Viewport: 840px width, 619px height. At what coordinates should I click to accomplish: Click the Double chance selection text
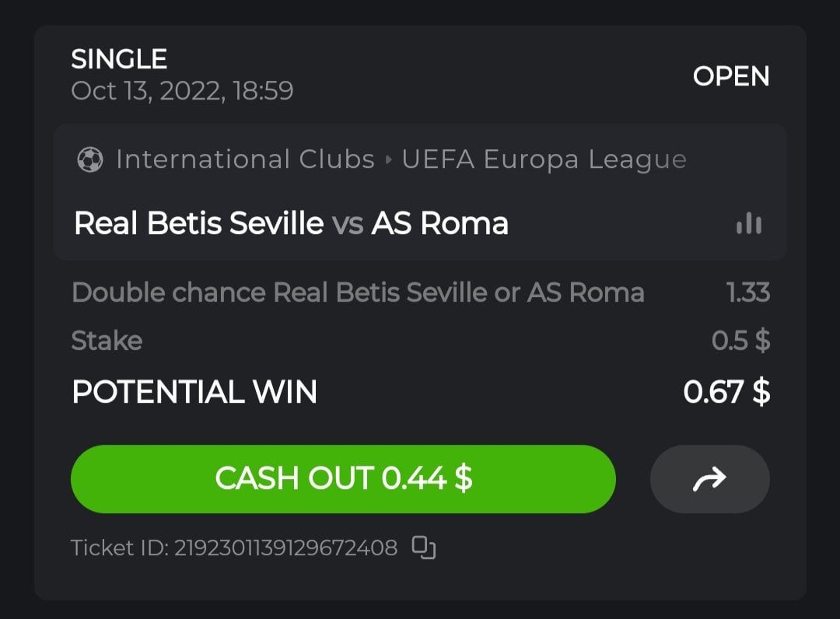coord(358,292)
